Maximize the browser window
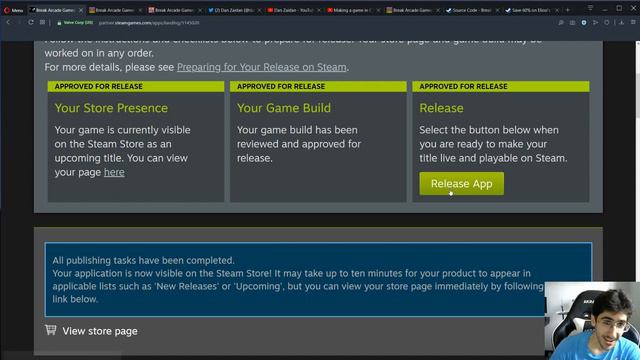 (x=619, y=8)
